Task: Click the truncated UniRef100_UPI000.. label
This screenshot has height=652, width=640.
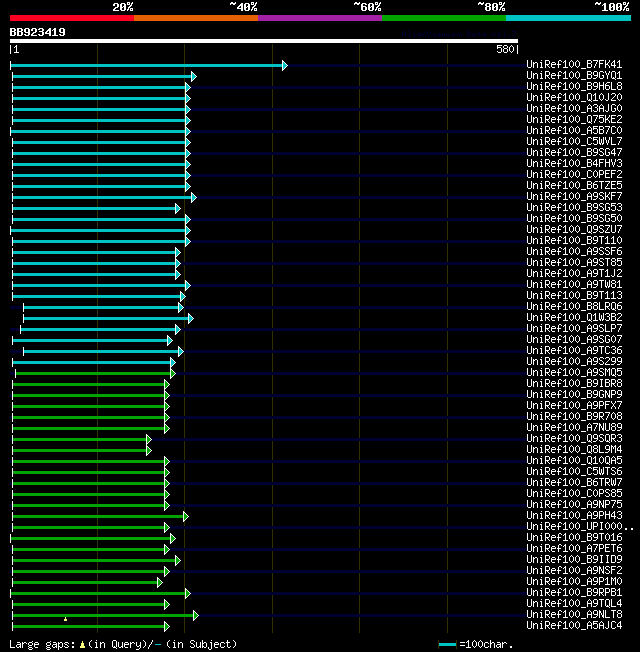Action: pyautogui.click(x=580, y=526)
